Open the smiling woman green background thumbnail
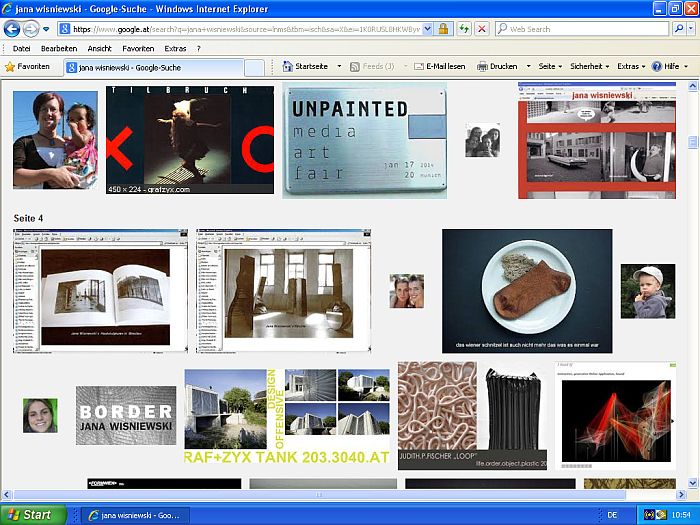The width and height of the screenshot is (700, 525). (x=40, y=416)
